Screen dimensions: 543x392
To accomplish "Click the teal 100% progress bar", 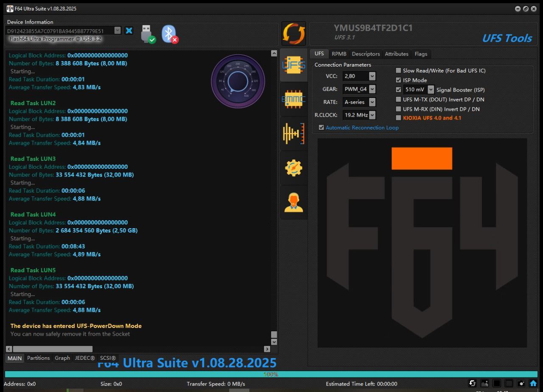I will (x=271, y=374).
